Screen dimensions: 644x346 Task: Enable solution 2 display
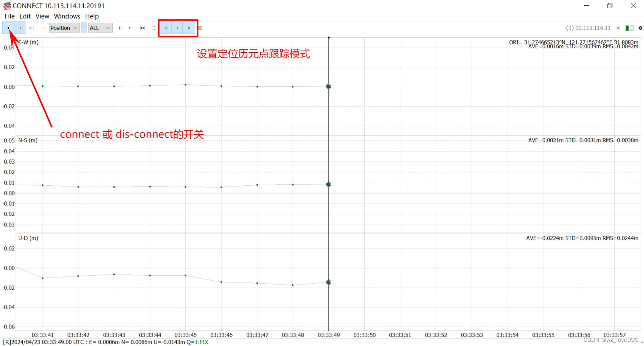click(x=31, y=28)
